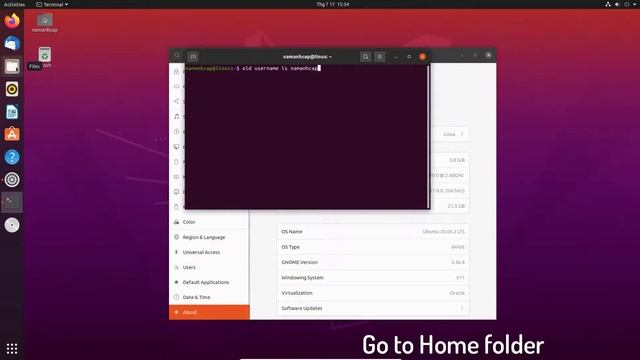The width and height of the screenshot is (640, 360).
Task: Select Users in Settings sidebar
Action: 209,267
